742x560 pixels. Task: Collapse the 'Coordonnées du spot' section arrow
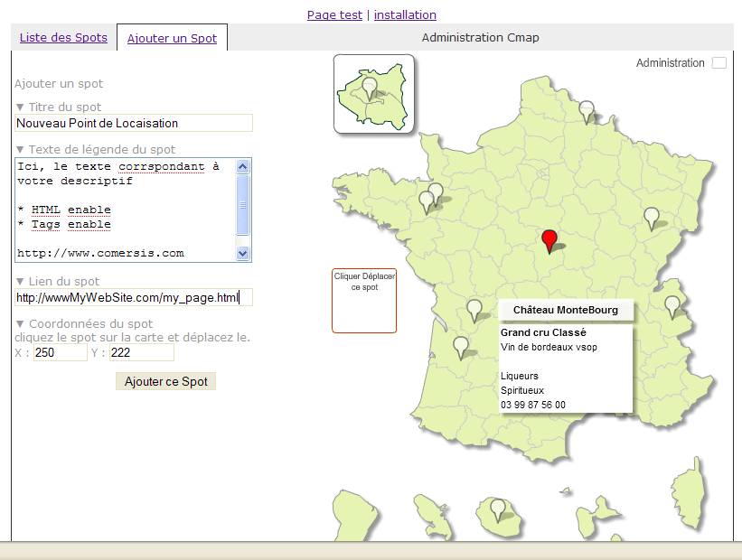click(x=20, y=324)
